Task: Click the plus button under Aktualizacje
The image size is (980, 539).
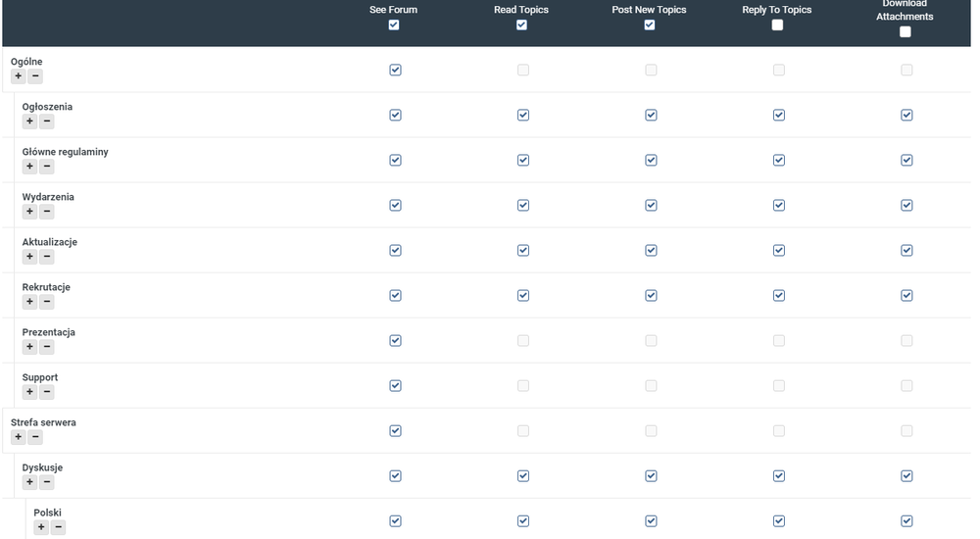Action: coord(29,257)
